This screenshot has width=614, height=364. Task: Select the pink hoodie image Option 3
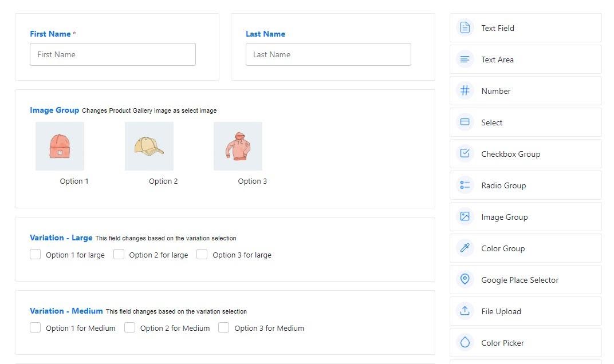tap(238, 146)
